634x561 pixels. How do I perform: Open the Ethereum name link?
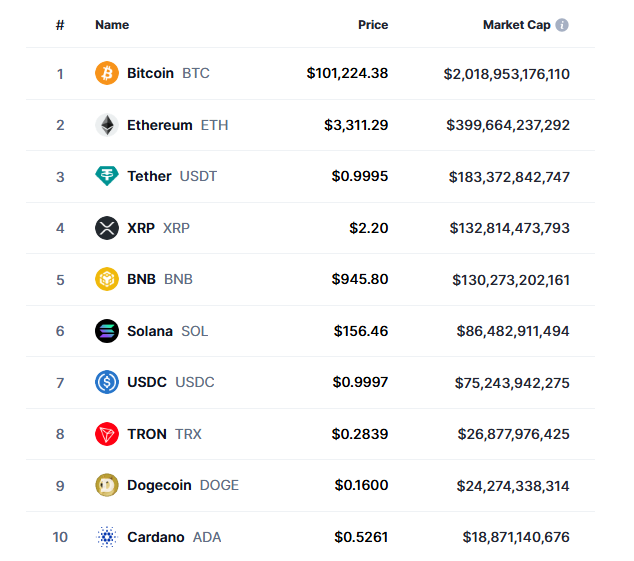[159, 125]
